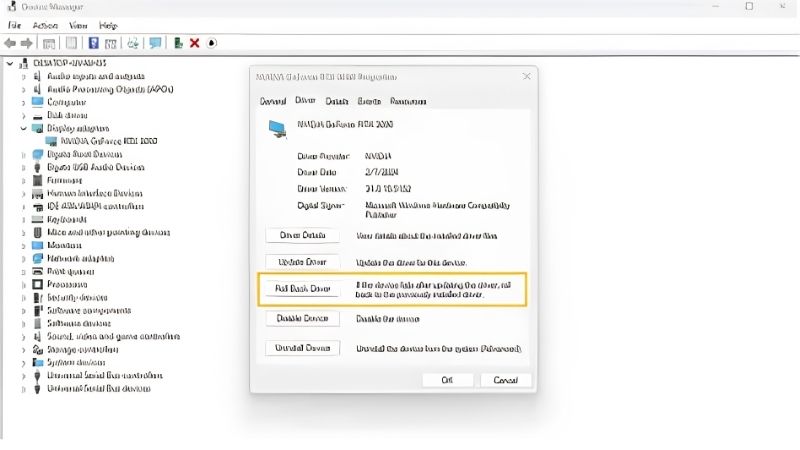Click the Update Driver button
800x450 pixels.
(x=303, y=262)
